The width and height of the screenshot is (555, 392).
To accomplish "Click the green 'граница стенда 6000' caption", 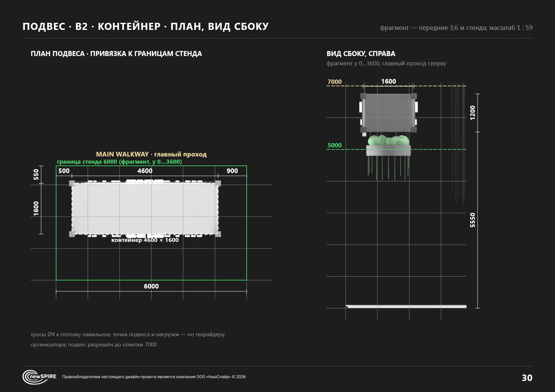I will tap(119, 162).
